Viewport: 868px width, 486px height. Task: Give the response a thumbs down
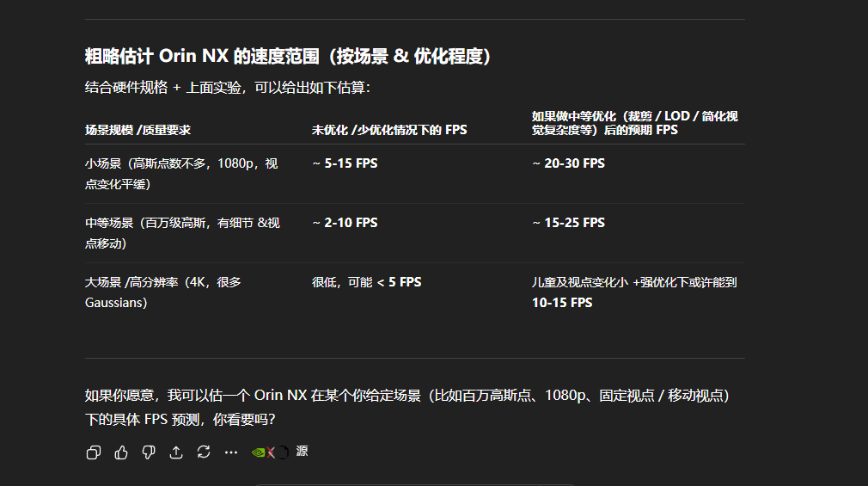point(149,452)
